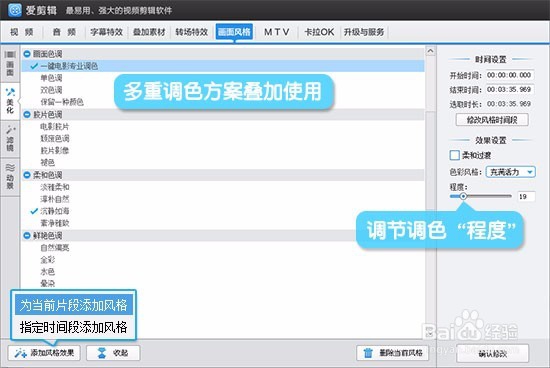This screenshot has height=368, width=550.
Task: Click the trash icon on 删除当前风格
Action: pyautogui.click(x=368, y=353)
